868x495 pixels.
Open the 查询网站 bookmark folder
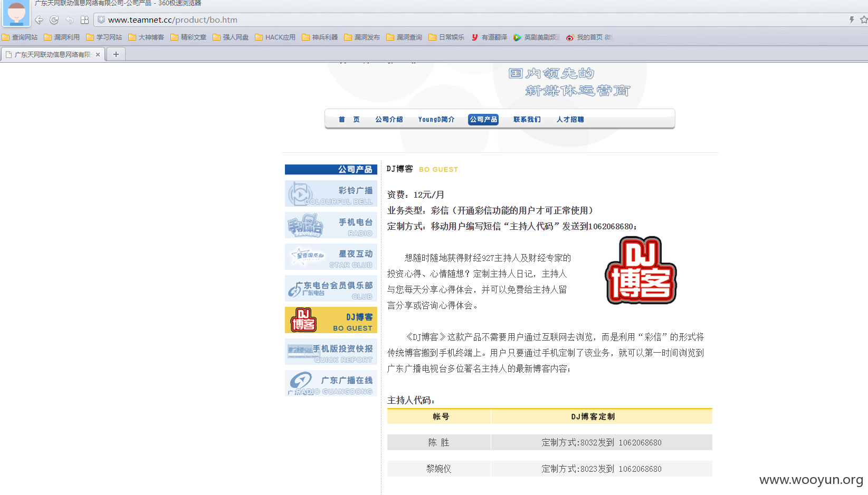(20, 37)
